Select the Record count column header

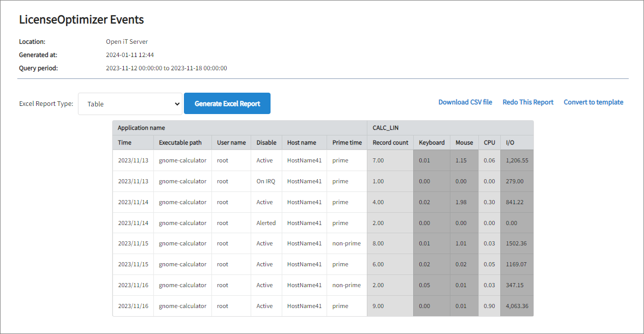coord(390,143)
